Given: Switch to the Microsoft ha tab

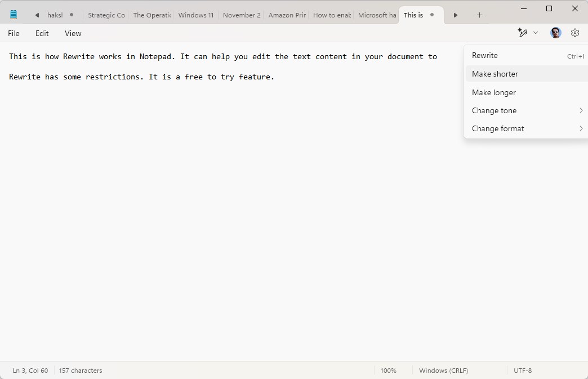Looking at the screenshot, I should coord(377,15).
